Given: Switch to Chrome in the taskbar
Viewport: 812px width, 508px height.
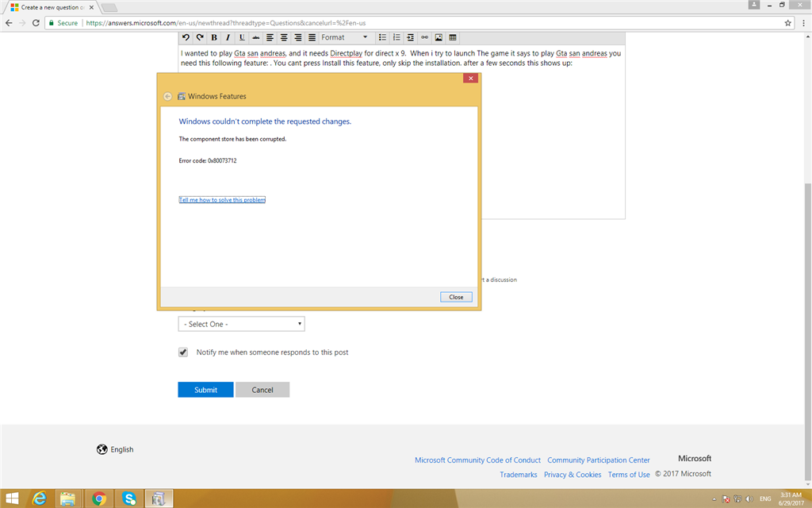Looking at the screenshot, I should (98, 498).
